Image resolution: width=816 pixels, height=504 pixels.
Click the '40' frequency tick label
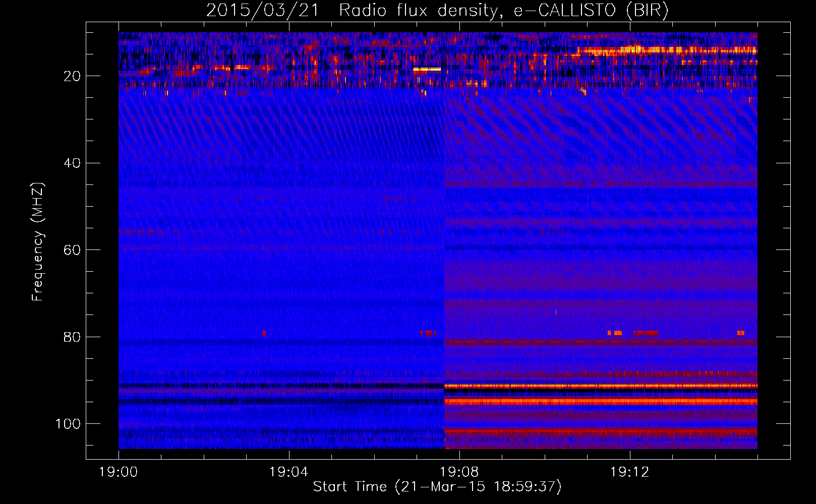pos(72,163)
